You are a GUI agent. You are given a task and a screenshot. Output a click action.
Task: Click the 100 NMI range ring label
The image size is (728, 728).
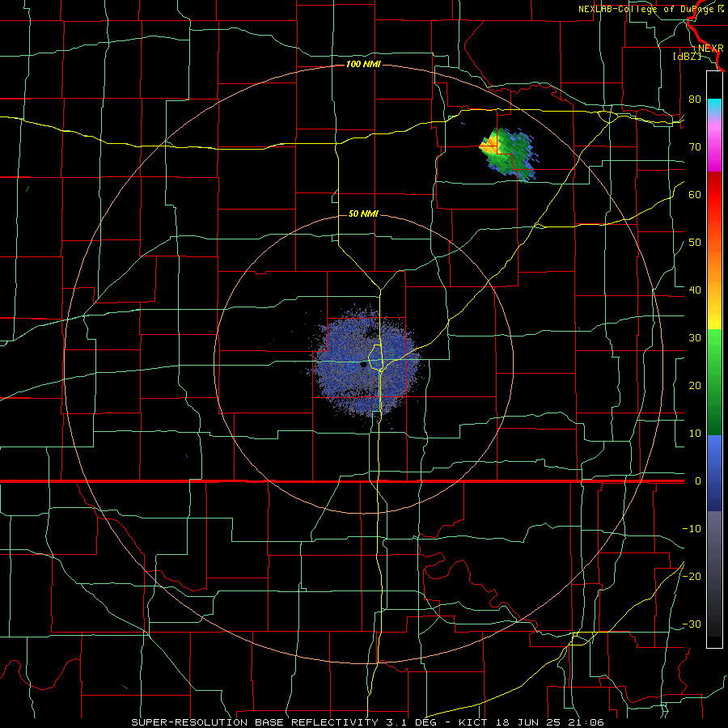[x=363, y=64]
